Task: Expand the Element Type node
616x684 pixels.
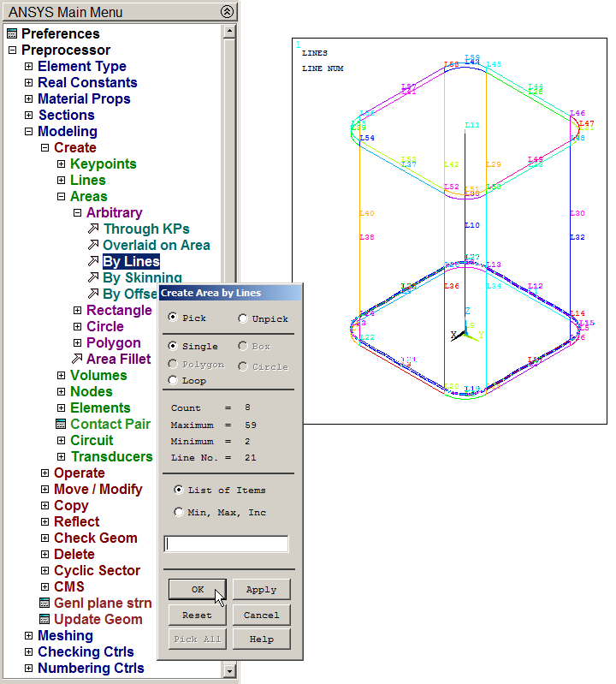Action: coord(28,66)
